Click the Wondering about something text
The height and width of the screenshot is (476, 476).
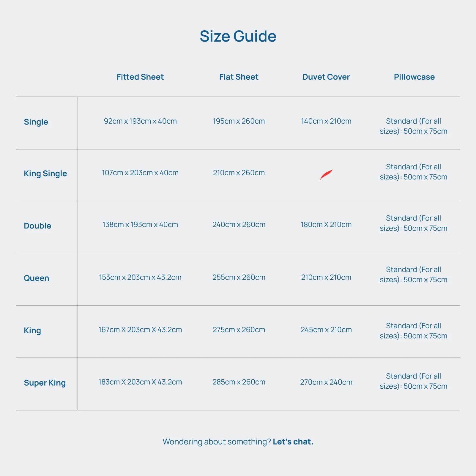click(217, 442)
